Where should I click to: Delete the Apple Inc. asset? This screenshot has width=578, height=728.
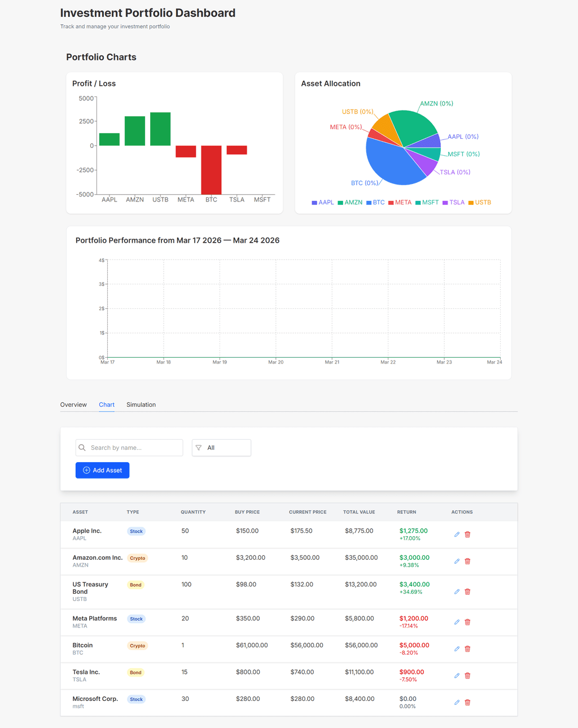pos(467,534)
